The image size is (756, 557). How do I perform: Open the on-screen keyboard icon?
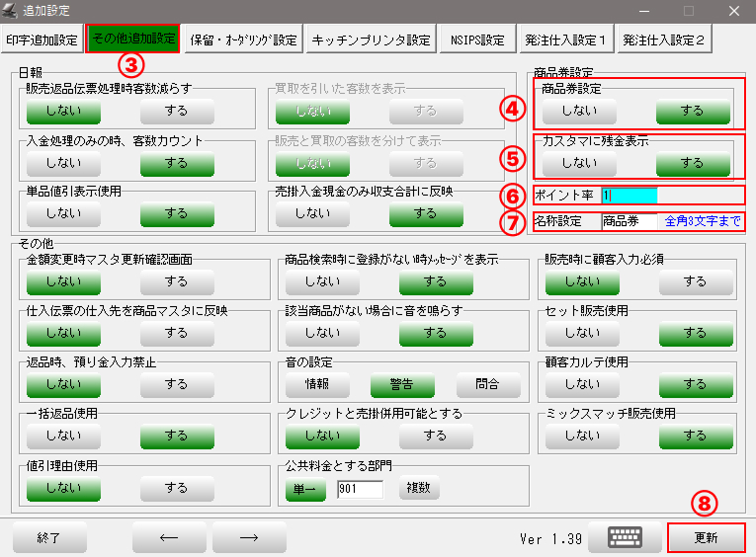point(625,538)
